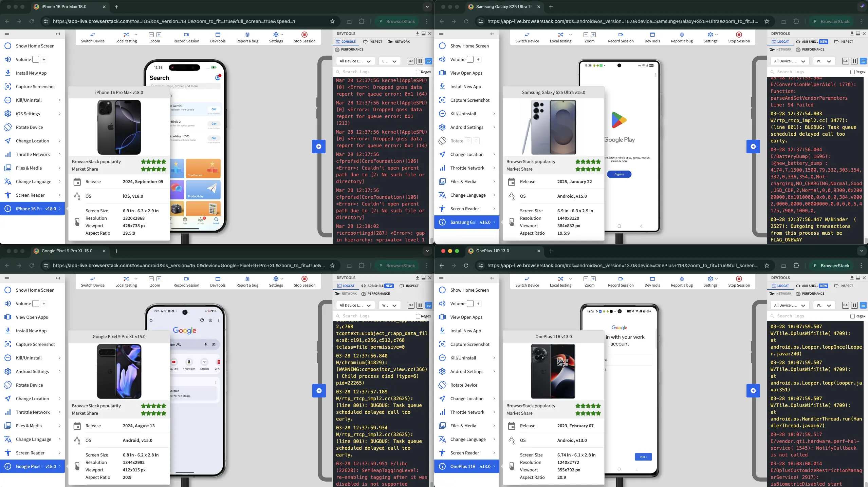Click Get button for Gemini on iPhone screen
The width and height of the screenshot is (868, 487).
[x=214, y=109]
